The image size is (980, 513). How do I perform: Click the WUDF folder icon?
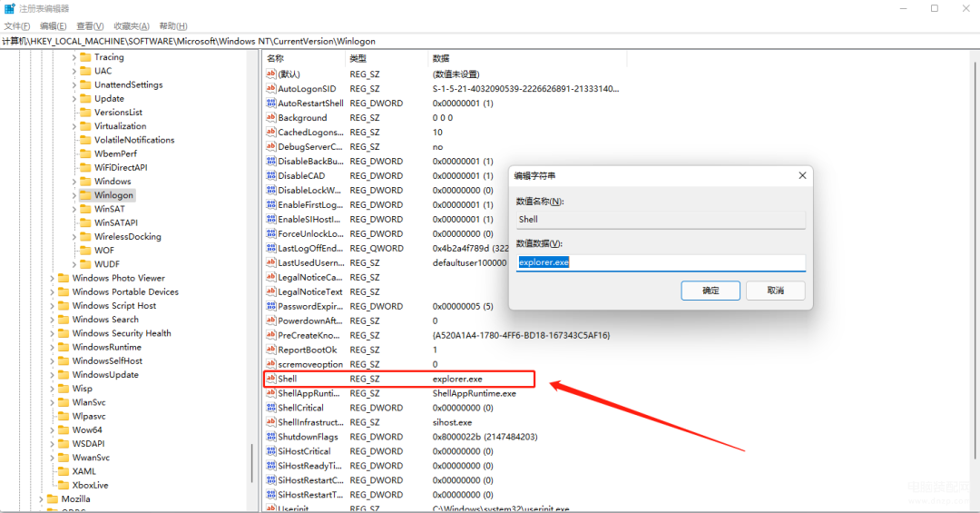coord(85,264)
